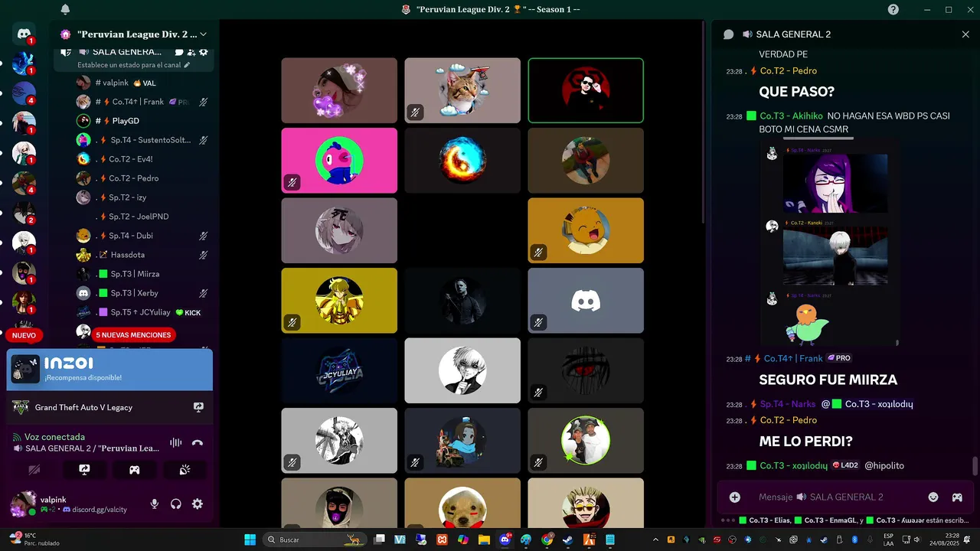Viewport: 980px width, 551px height.
Task: Open invite people icon for SALA GENERAL
Action: pos(191,52)
